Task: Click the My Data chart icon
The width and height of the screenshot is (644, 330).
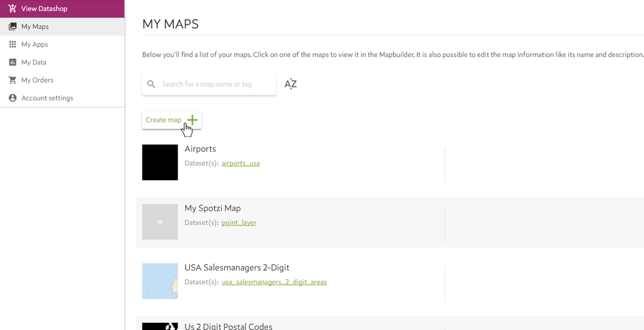Action: [13, 62]
